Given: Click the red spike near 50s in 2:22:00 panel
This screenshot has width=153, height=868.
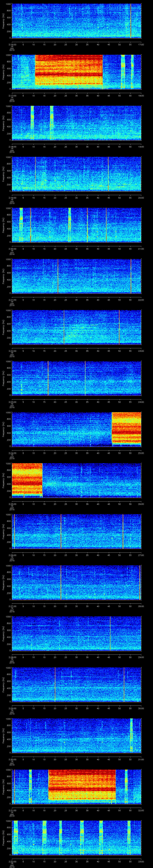Looking at the screenshot, I should coord(119,327).
